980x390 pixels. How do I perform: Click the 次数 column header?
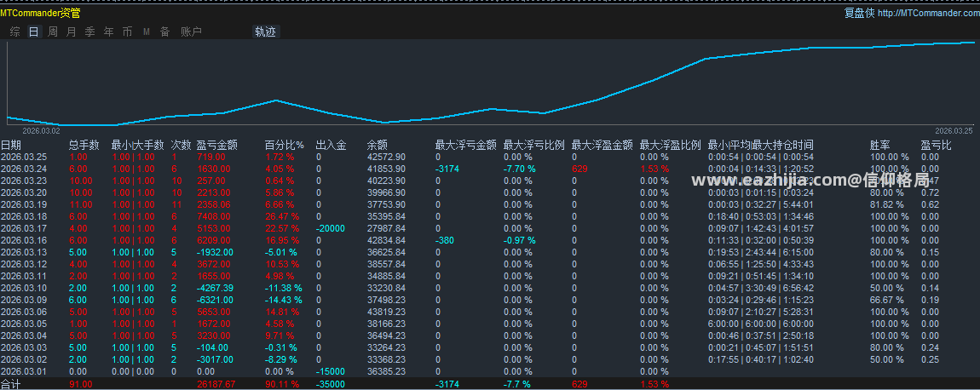tap(182, 145)
